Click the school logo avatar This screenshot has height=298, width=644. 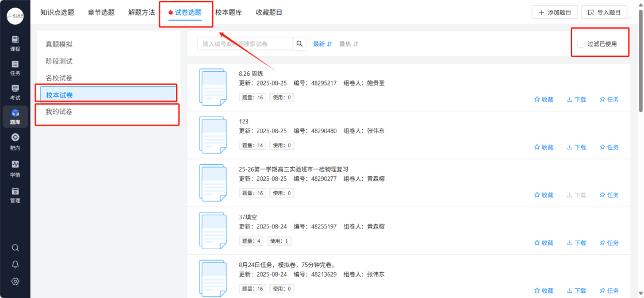(15, 16)
